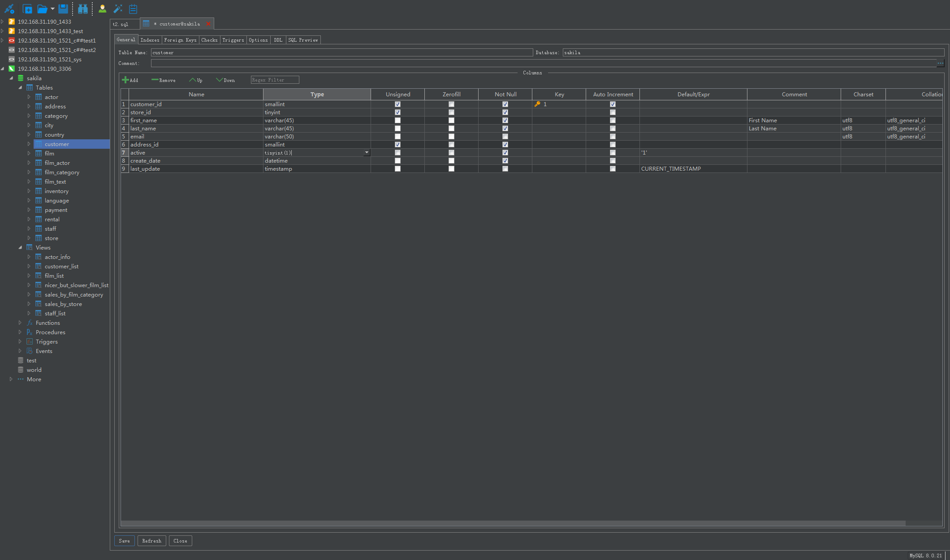Enable Not Null for email column

(x=505, y=137)
